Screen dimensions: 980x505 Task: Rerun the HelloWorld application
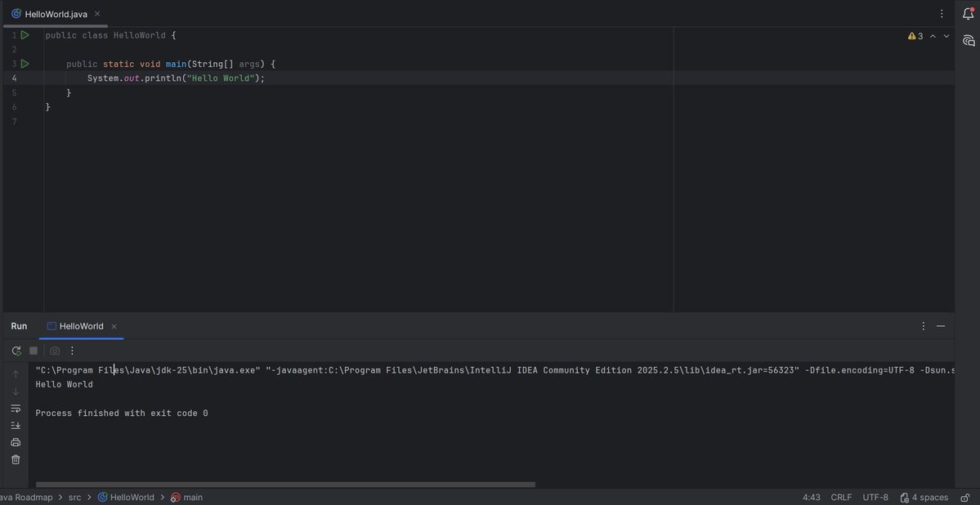tap(16, 350)
